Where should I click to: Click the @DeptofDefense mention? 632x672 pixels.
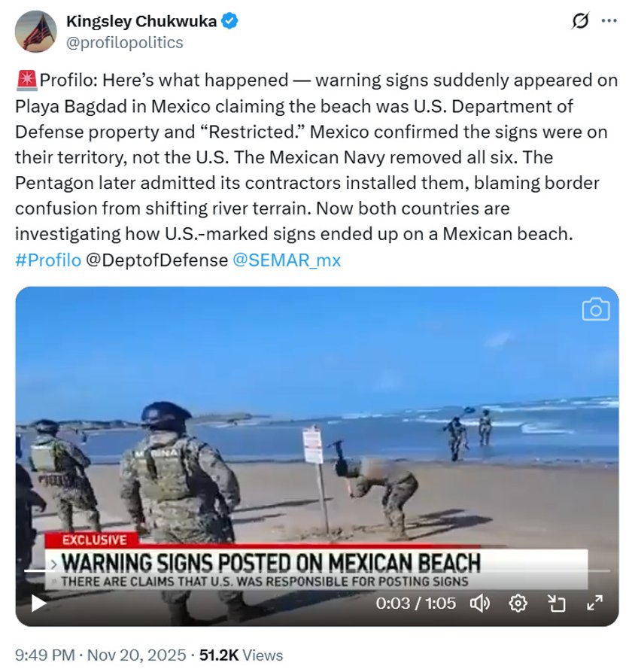pyautogui.click(x=156, y=260)
